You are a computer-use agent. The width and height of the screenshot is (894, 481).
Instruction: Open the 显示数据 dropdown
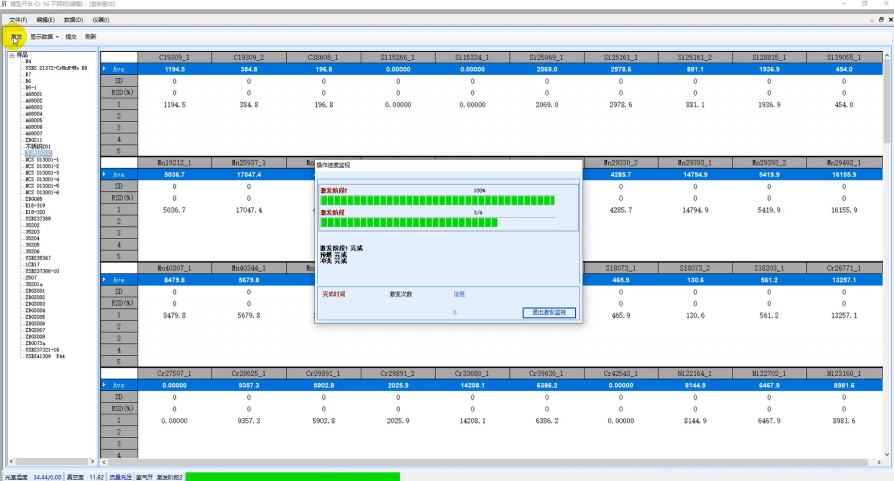44,37
